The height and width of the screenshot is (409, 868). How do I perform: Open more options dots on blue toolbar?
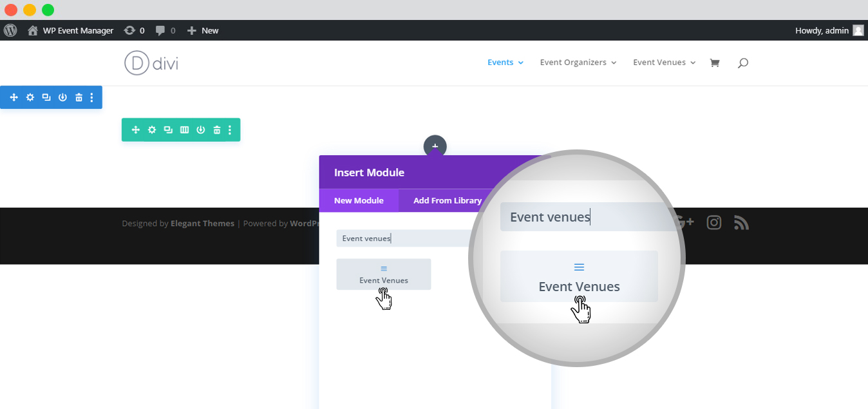92,97
